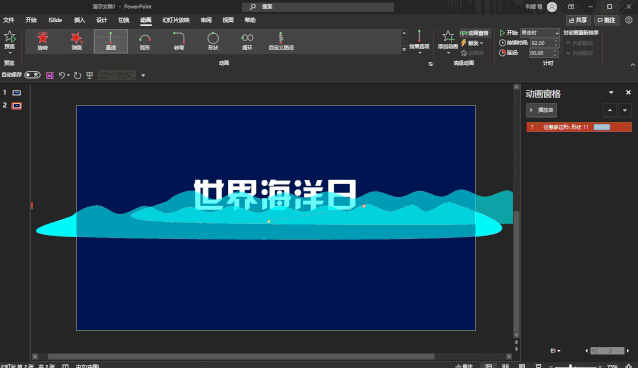Click the world ocean day title text
Screen dimensions: 638x368
pos(275,195)
